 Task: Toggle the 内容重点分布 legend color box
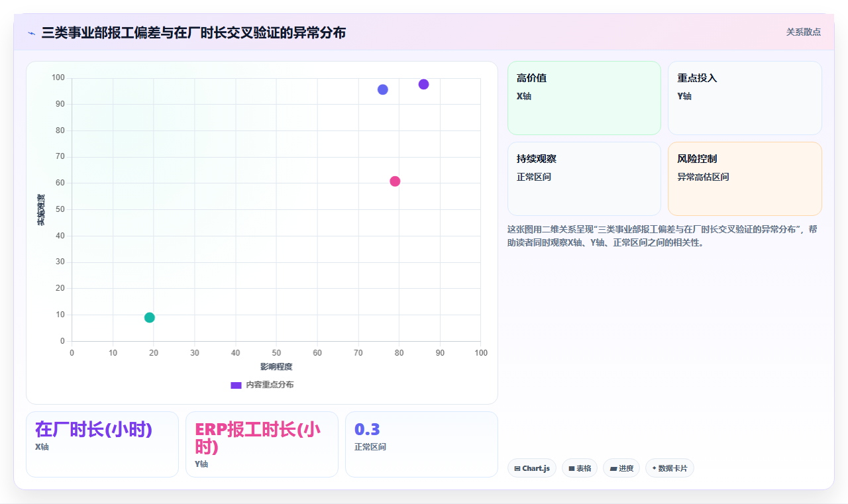[236, 385]
